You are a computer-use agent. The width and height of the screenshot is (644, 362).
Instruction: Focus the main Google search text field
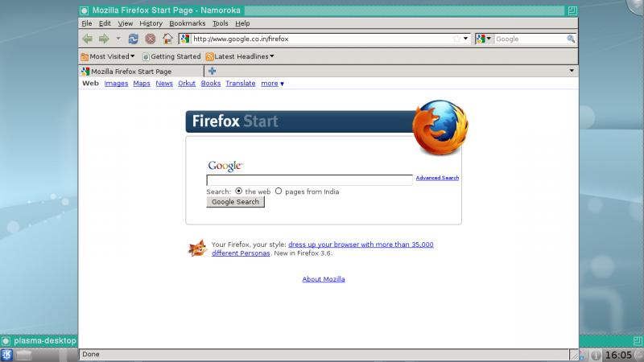(309, 179)
